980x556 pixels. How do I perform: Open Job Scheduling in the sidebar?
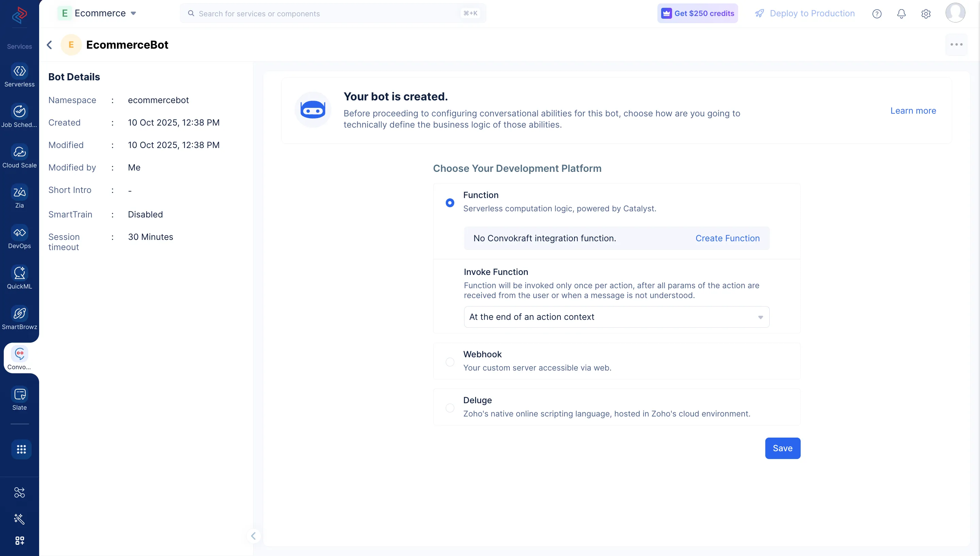19,112
